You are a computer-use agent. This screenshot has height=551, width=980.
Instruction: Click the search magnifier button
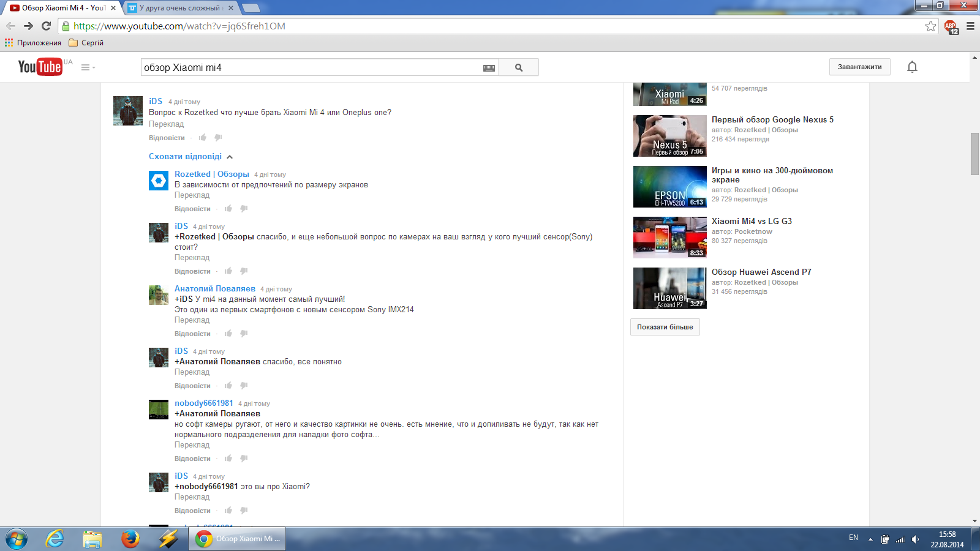coord(519,67)
